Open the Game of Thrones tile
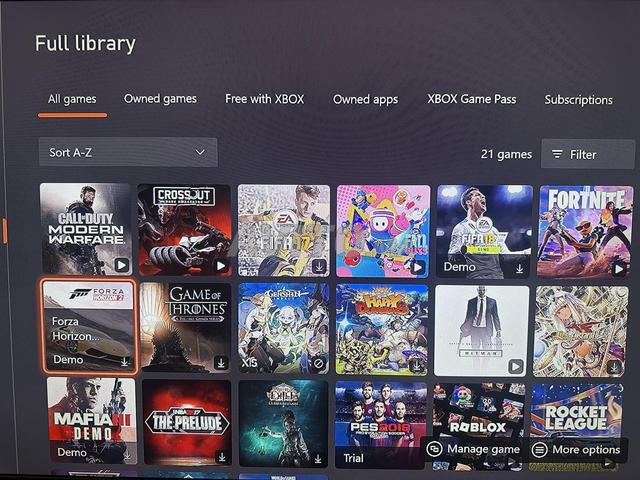 pyautogui.click(x=186, y=327)
